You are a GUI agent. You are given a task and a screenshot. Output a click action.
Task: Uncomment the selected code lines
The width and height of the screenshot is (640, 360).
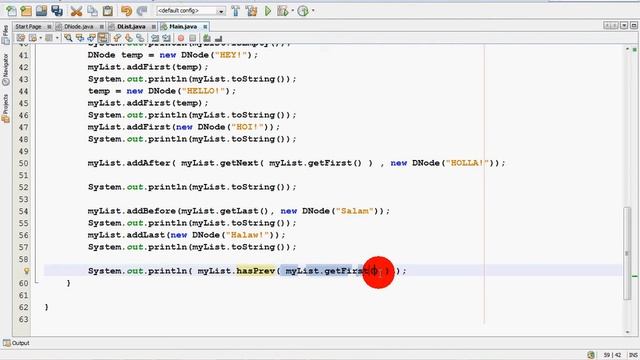click(218, 38)
